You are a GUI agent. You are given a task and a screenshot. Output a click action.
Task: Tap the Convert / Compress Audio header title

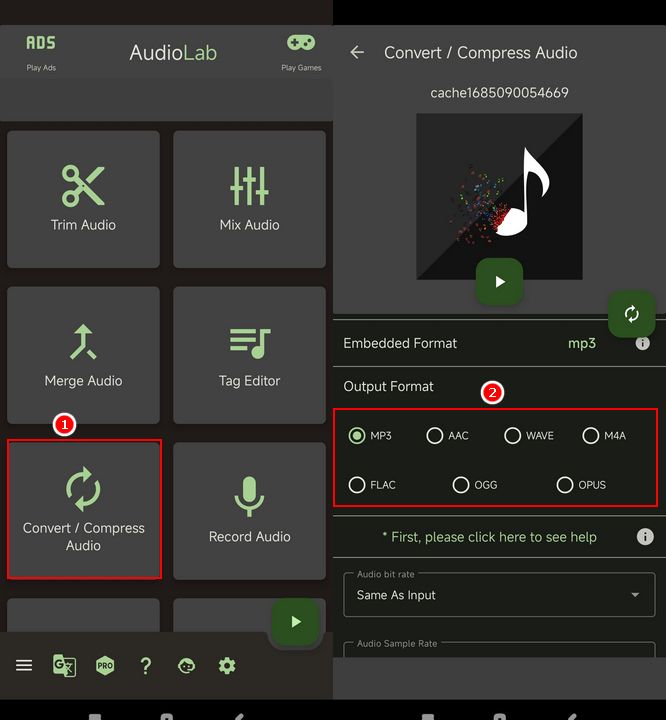(x=480, y=53)
